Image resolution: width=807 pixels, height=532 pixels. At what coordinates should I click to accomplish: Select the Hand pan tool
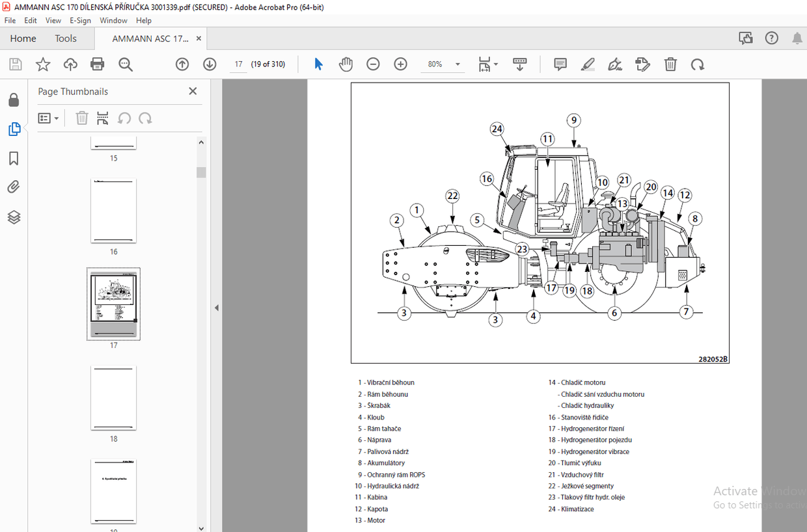click(x=346, y=64)
